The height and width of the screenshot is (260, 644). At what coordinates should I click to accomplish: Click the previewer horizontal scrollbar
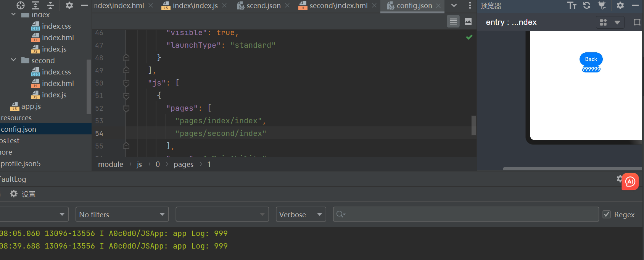[x=572, y=168]
